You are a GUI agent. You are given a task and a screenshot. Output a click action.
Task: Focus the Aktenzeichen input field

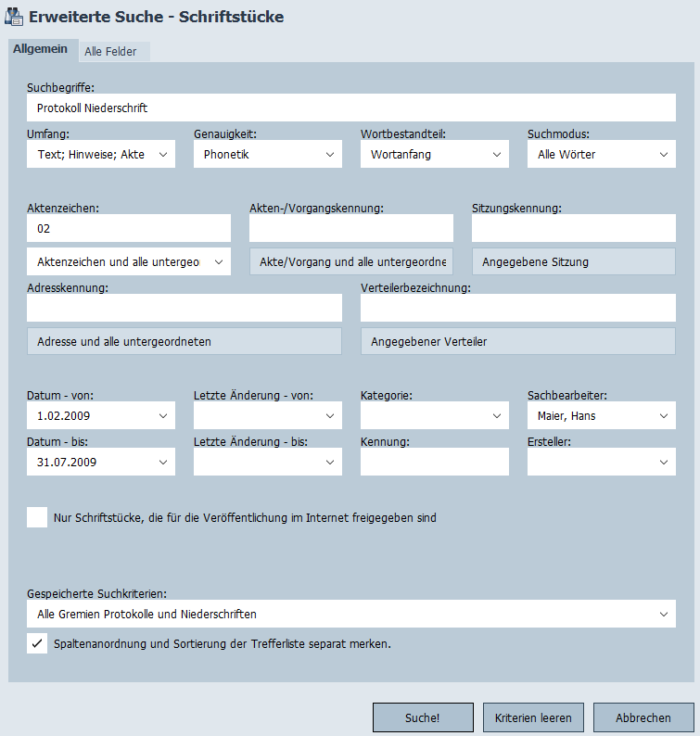[128, 228]
